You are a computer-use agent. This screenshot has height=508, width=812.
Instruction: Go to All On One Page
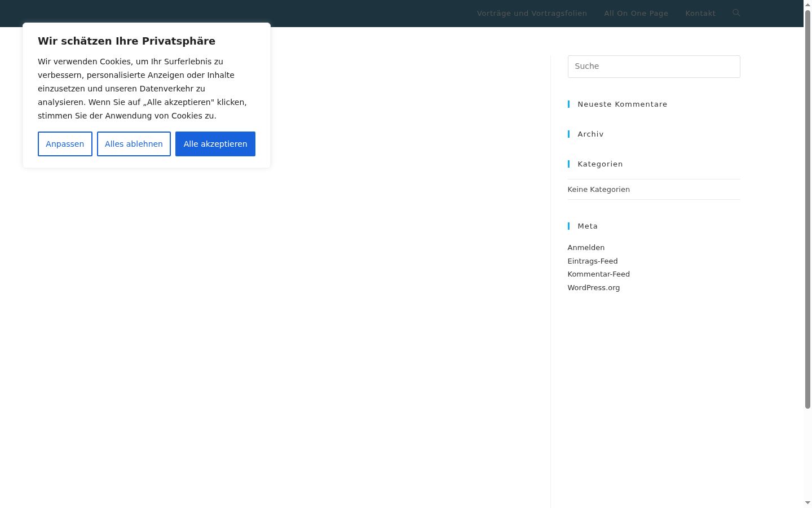click(x=636, y=13)
